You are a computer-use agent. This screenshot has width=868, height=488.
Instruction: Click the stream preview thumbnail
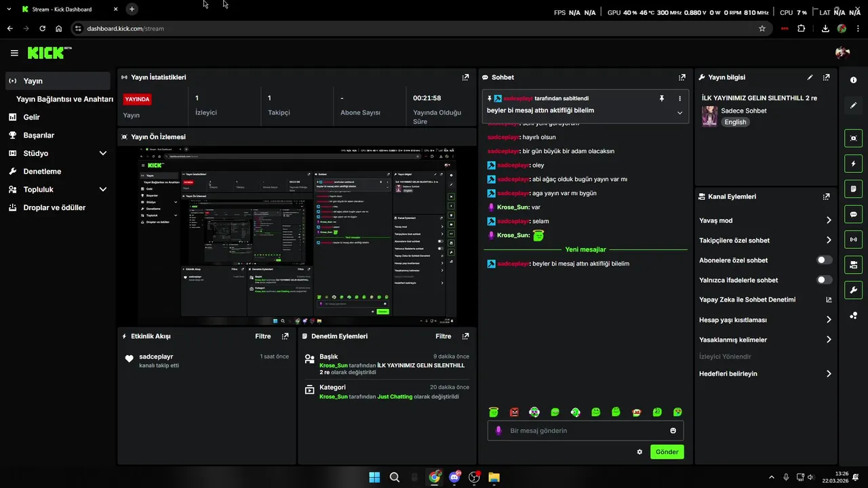[297, 237]
